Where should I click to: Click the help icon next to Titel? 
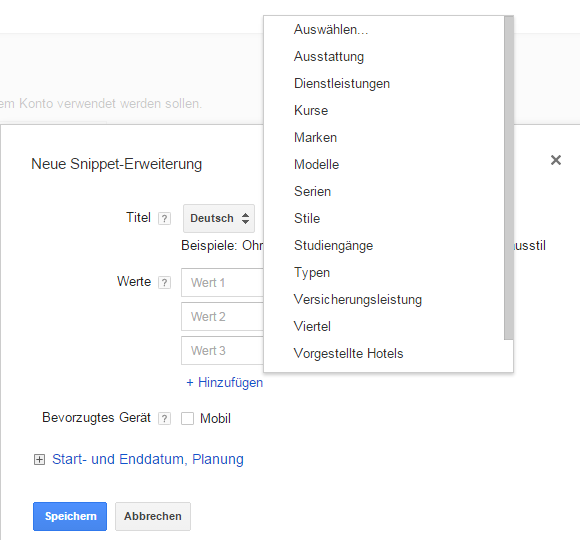click(164, 219)
